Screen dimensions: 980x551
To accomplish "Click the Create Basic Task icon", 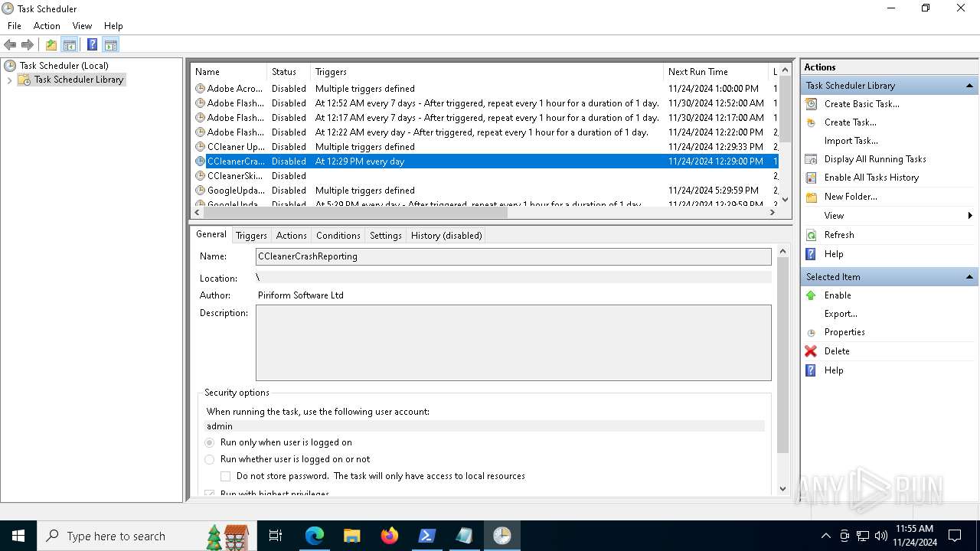I will pyautogui.click(x=811, y=104).
